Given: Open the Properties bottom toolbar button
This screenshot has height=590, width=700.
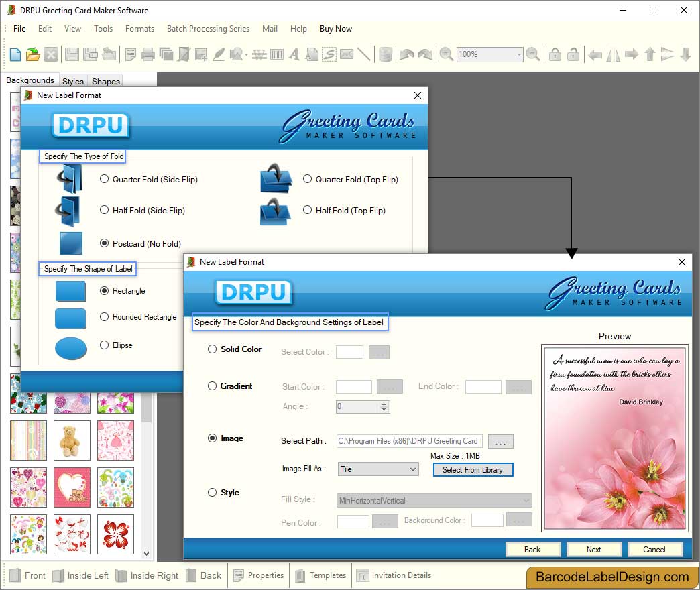Looking at the screenshot, I should click(x=259, y=575).
